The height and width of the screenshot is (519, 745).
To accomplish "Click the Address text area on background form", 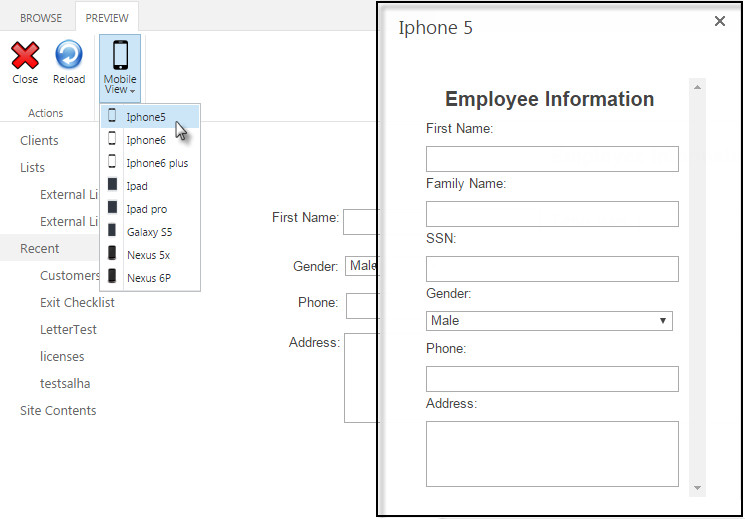I will pos(362,378).
